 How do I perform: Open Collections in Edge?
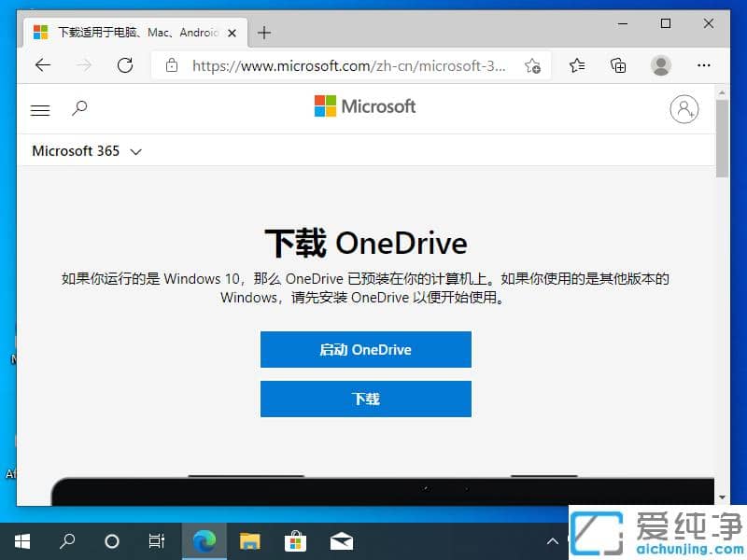[x=617, y=65]
